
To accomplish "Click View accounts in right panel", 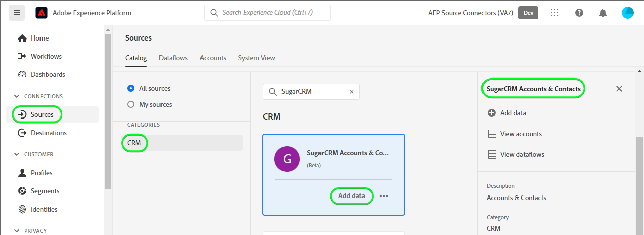I will coord(520,134).
